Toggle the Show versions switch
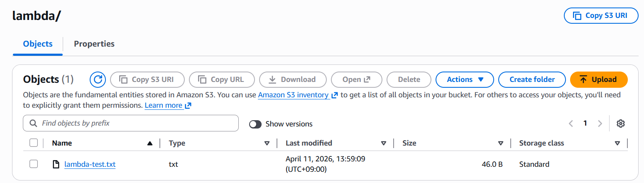 (255, 124)
